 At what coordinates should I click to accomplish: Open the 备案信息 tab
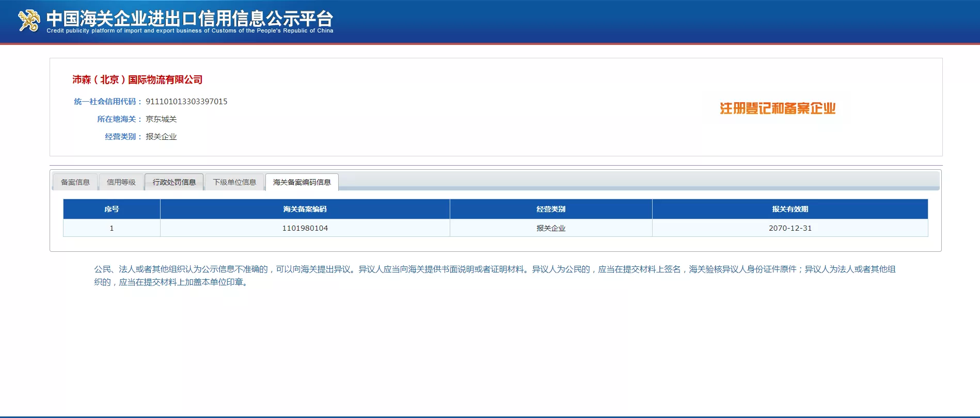tap(75, 182)
